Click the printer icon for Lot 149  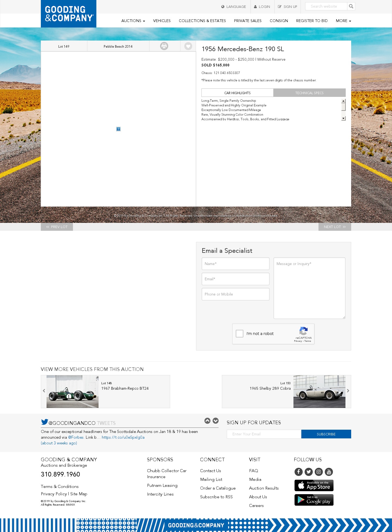[x=164, y=46]
